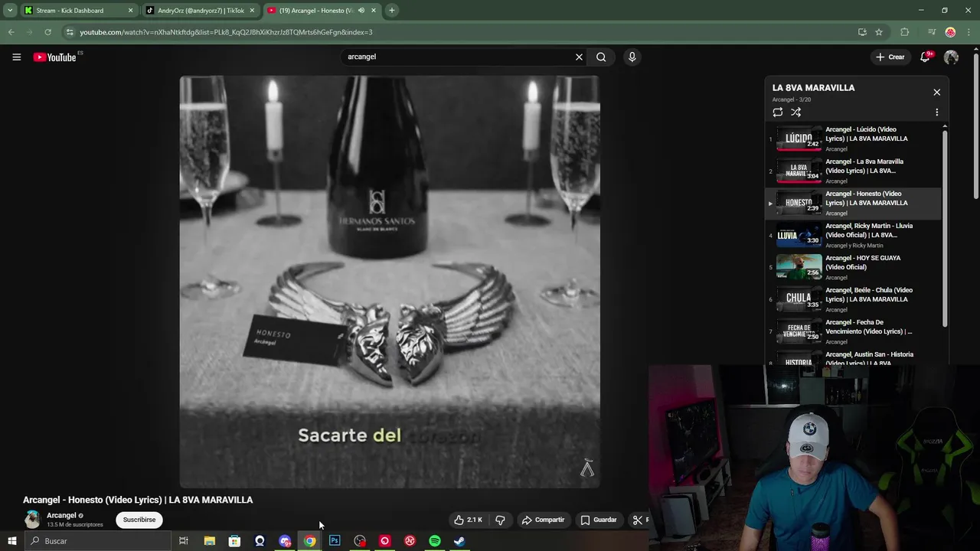Mute the Arcangel YouTube tab audio icon
This screenshot has width=980, height=551.
pyautogui.click(x=361, y=11)
